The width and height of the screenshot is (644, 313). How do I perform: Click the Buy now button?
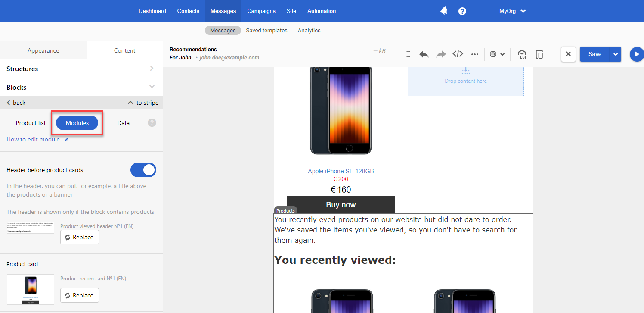(x=341, y=205)
